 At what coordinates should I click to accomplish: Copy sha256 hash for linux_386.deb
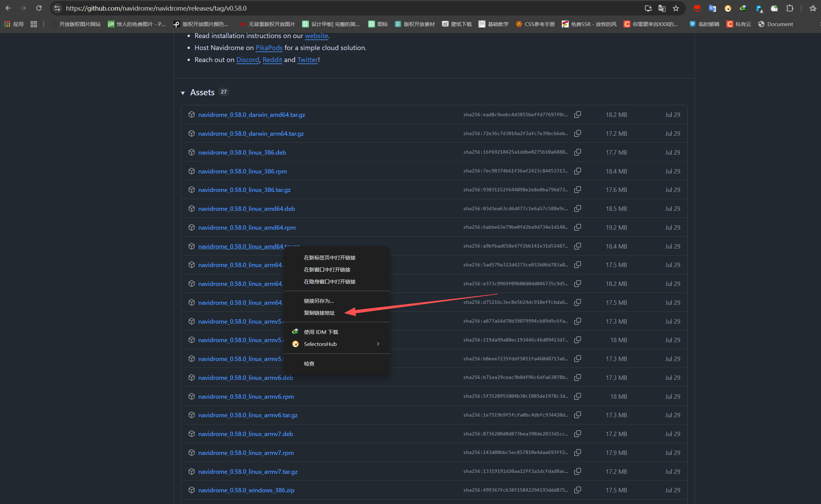pos(578,152)
